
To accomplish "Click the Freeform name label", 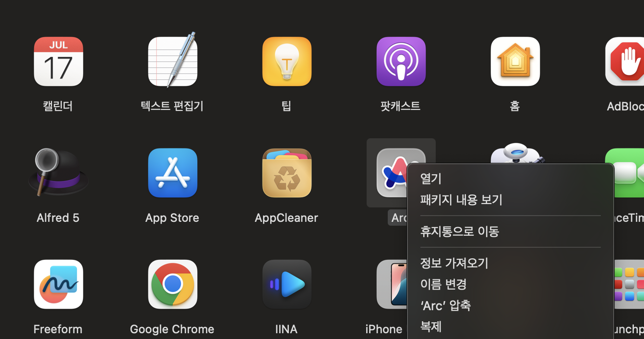I will [x=58, y=329].
